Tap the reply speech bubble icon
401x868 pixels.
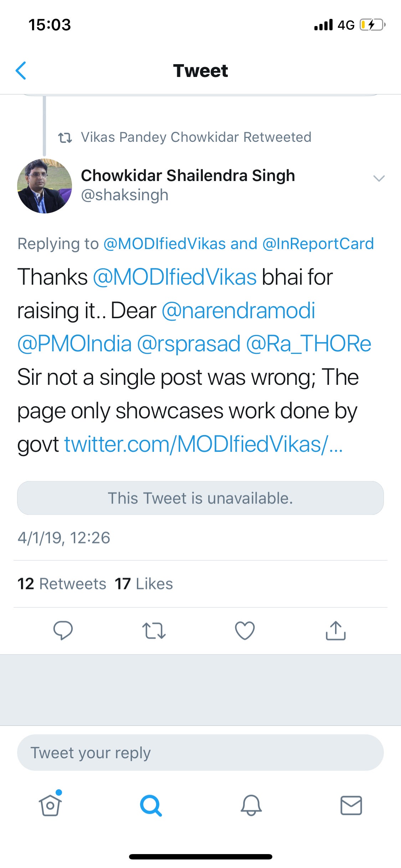coord(63,630)
